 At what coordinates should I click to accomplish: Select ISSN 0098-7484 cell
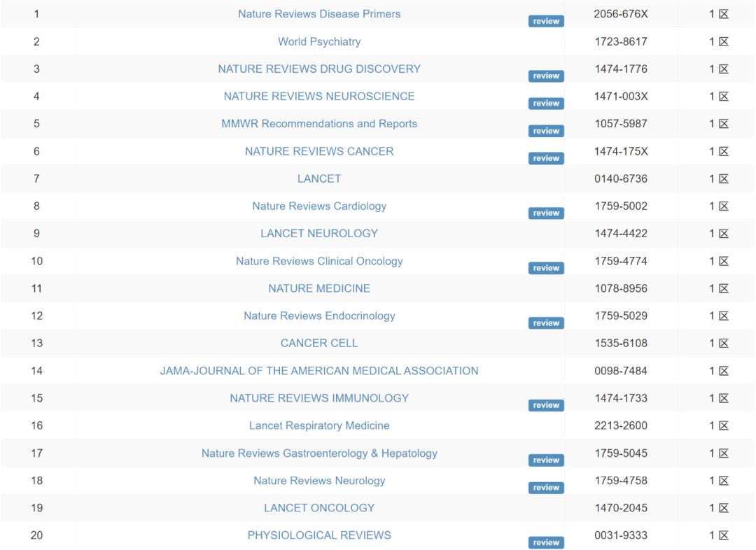(621, 371)
